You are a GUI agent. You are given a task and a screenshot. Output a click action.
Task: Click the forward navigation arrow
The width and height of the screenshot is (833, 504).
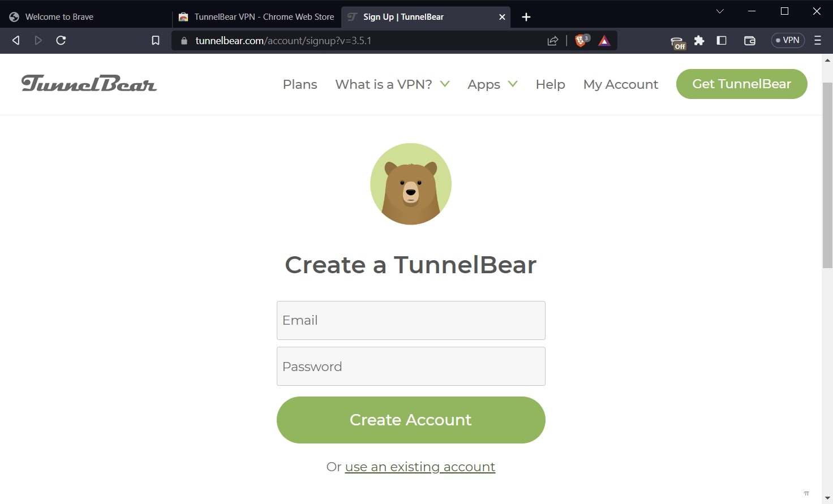(38, 40)
